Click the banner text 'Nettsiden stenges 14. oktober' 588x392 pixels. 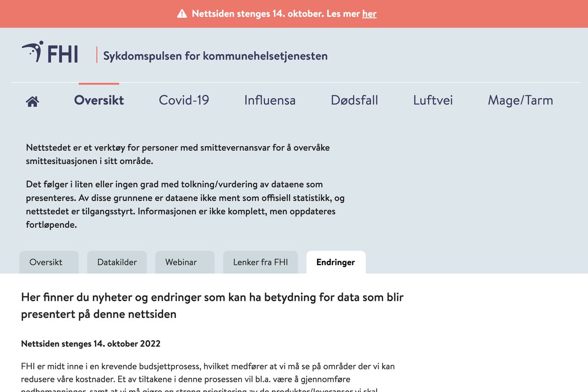258,14
